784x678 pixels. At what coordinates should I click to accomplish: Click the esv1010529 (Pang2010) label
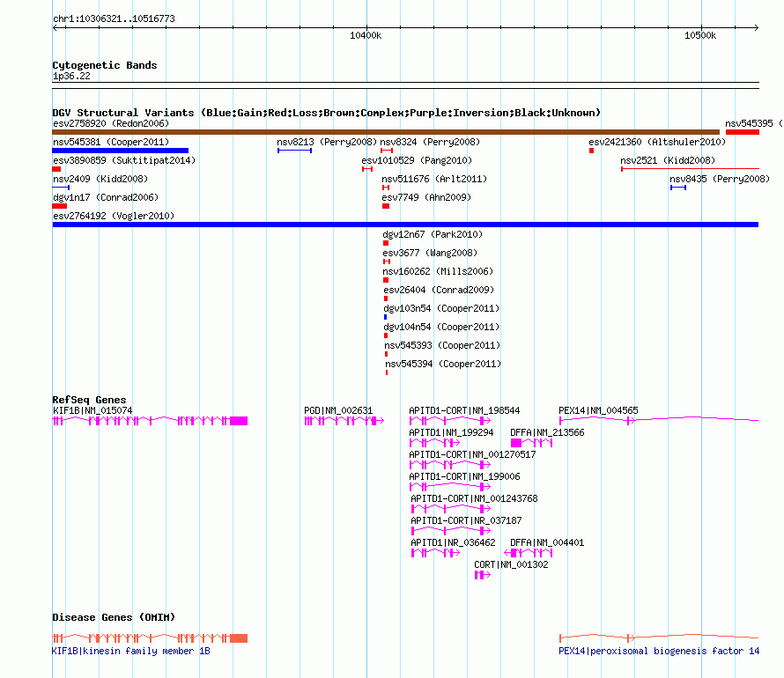417,160
